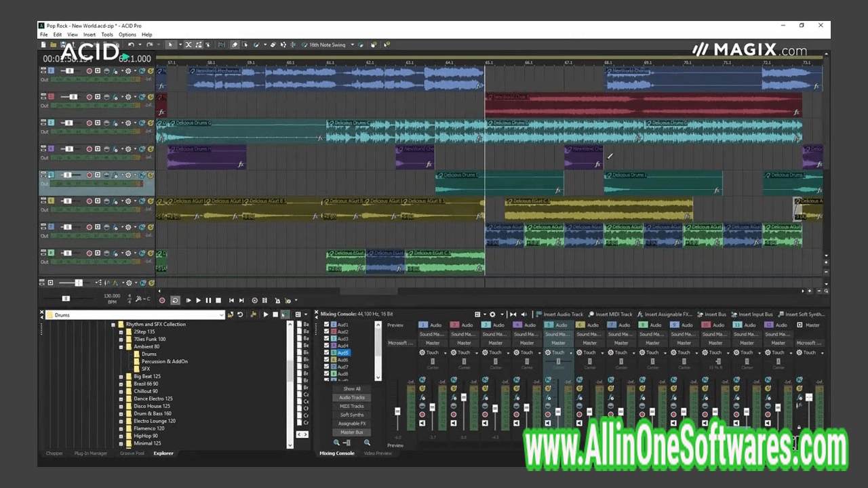Expand the Big Beat 125 folder

[121, 376]
